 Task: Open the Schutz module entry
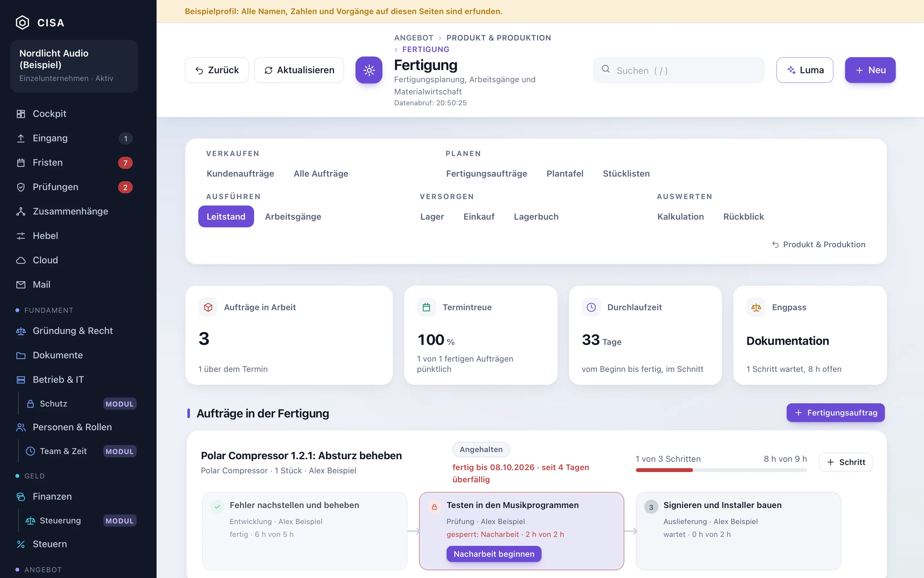click(79, 404)
